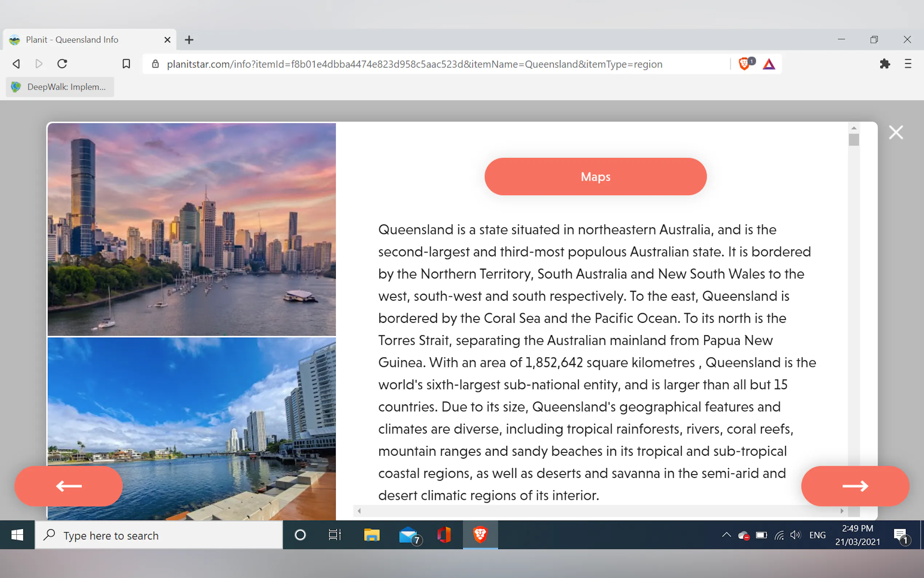Go to next item with the right arrow button
The image size is (924, 578).
(855, 486)
